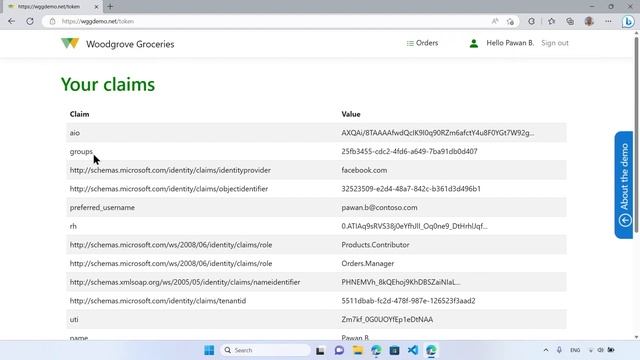Click the About the demo arrow icon
The width and height of the screenshot is (640, 360).
pyautogui.click(x=625, y=220)
